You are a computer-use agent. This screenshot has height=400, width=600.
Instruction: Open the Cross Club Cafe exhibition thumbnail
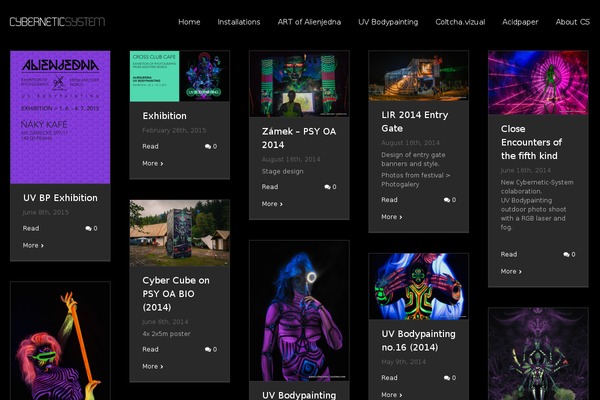click(179, 76)
